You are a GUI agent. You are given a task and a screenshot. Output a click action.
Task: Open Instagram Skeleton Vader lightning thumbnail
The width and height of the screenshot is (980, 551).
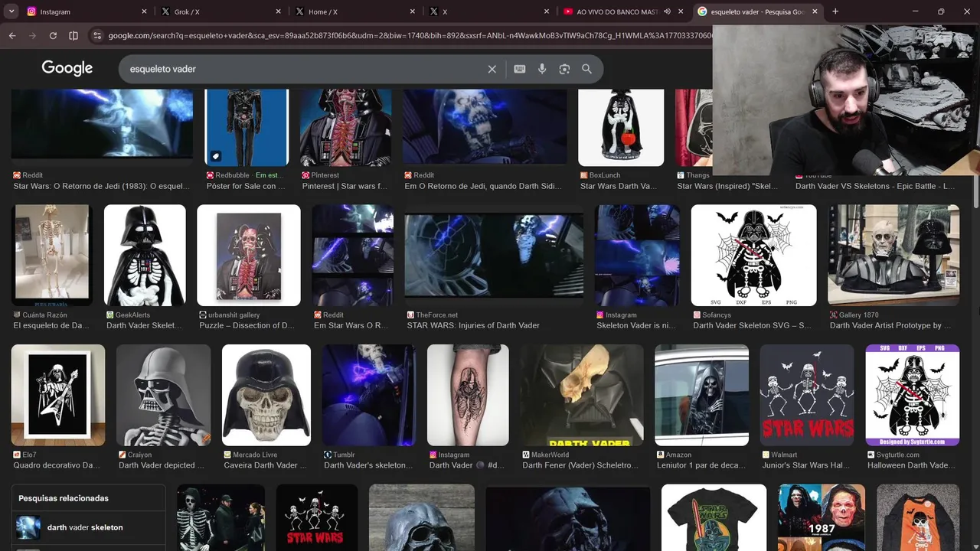[637, 256]
